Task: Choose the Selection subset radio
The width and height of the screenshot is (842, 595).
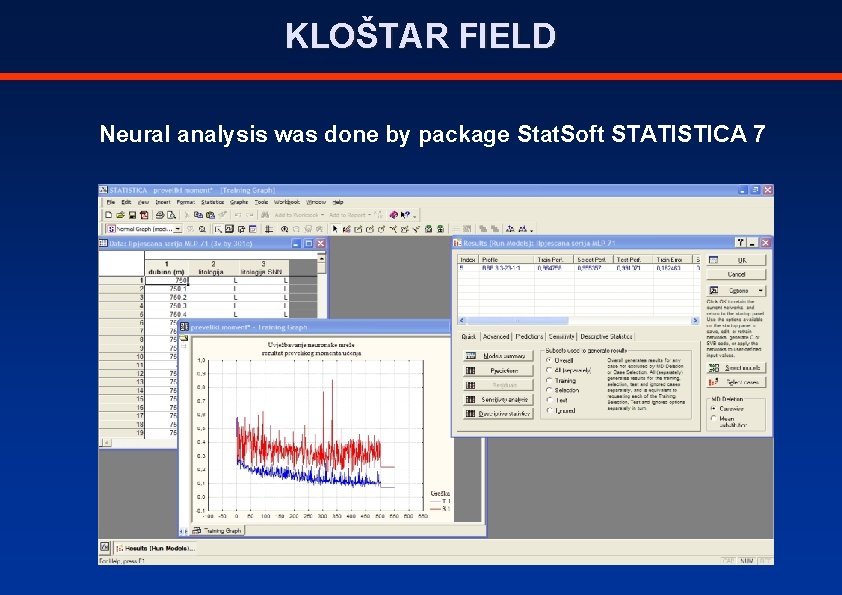Action: click(549, 390)
